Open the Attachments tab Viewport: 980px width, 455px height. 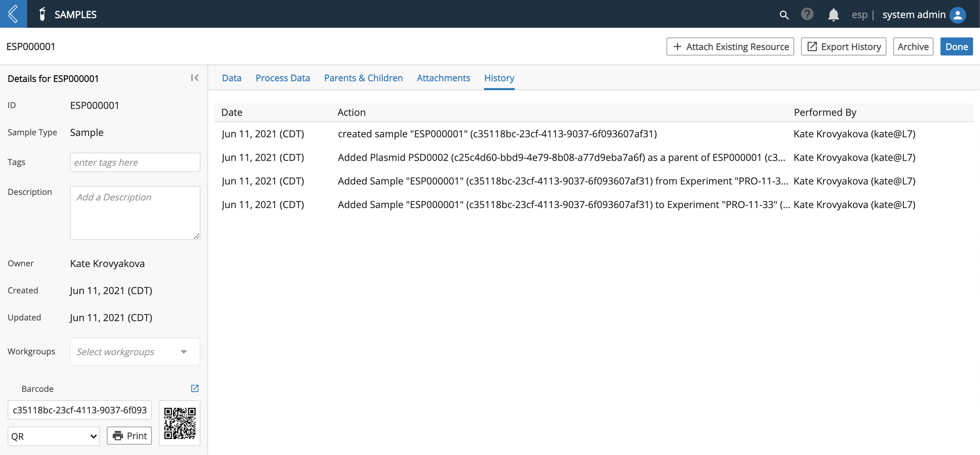tap(443, 78)
